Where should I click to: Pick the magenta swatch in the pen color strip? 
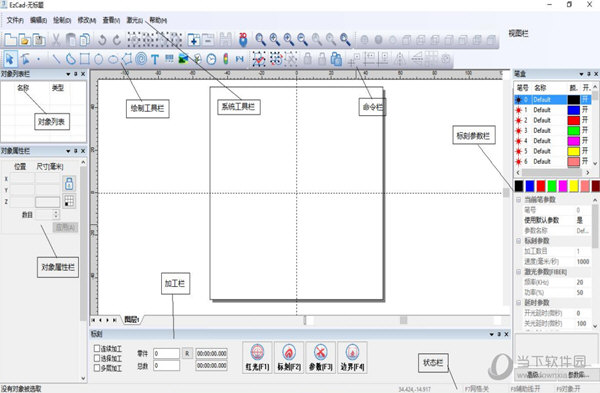562,186
